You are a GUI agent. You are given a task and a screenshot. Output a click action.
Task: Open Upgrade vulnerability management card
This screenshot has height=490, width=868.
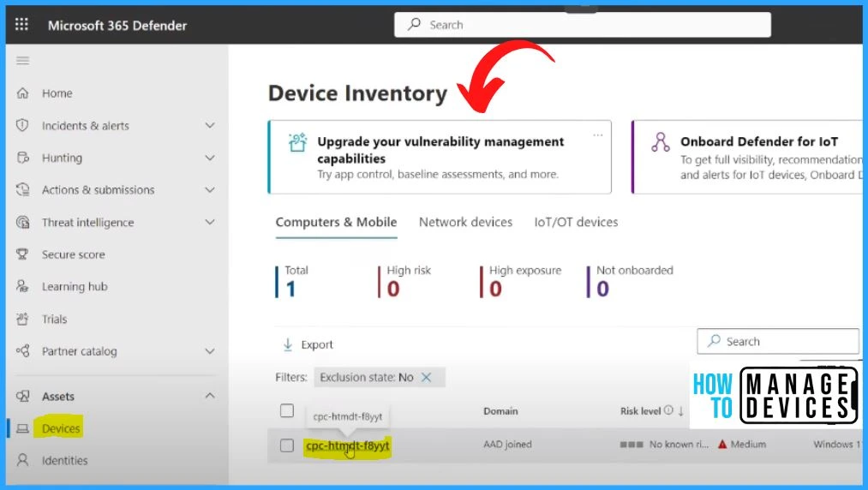(x=440, y=158)
